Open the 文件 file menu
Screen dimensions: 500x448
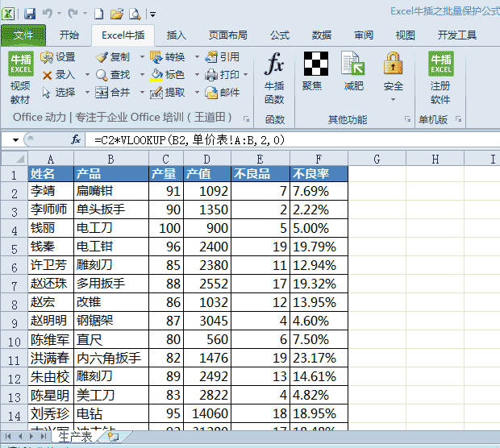pyautogui.click(x=23, y=35)
